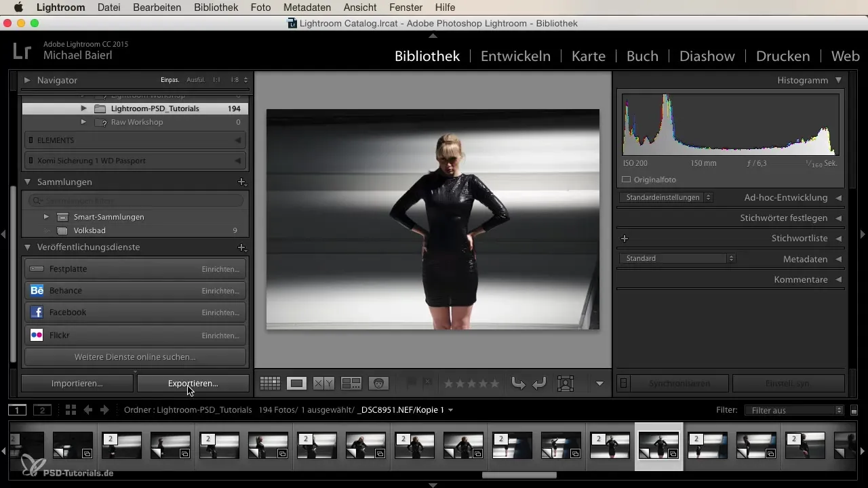Set up Facebook via Einrichten
This screenshot has width=868, height=488.
[x=220, y=312]
